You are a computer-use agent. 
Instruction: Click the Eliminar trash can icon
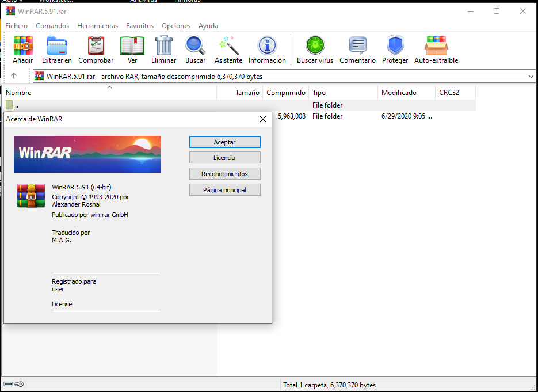(163, 45)
